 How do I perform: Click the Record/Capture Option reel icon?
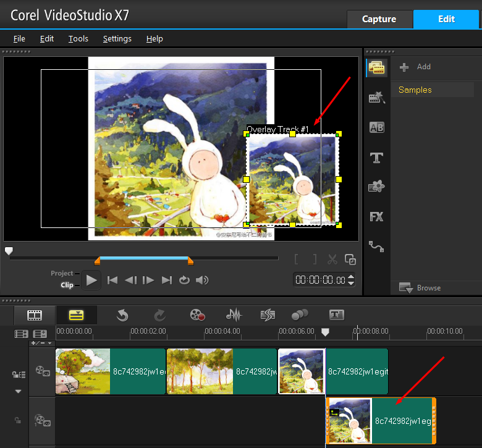pos(197,315)
